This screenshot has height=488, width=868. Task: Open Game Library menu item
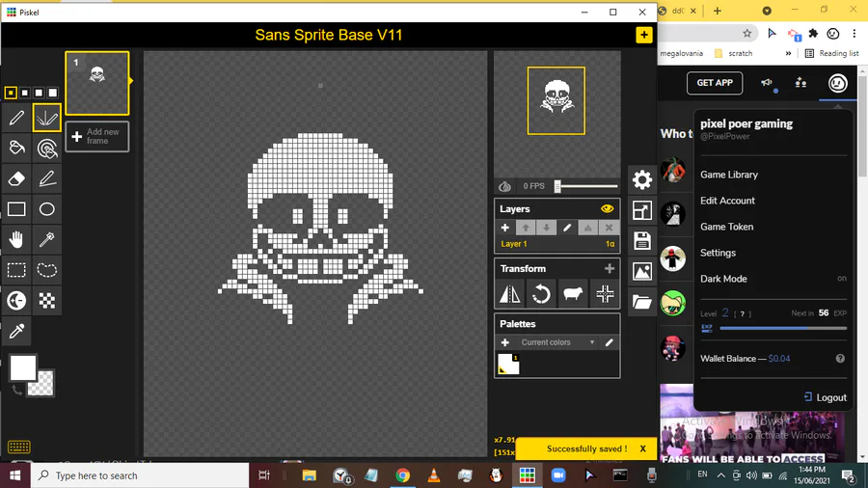pyautogui.click(x=729, y=175)
